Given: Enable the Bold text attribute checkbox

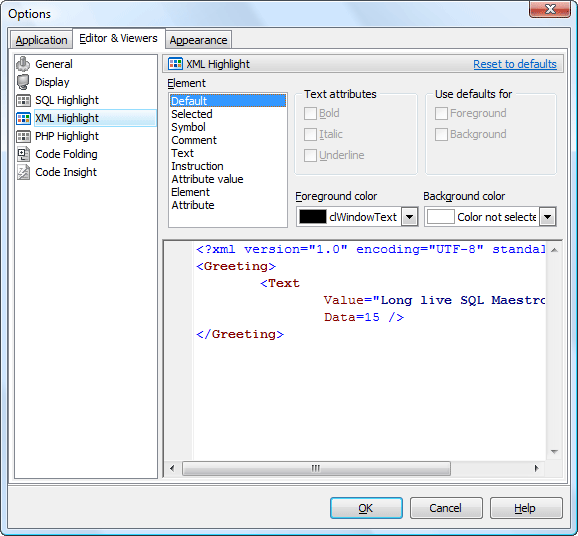Looking at the screenshot, I should click(x=310, y=113).
